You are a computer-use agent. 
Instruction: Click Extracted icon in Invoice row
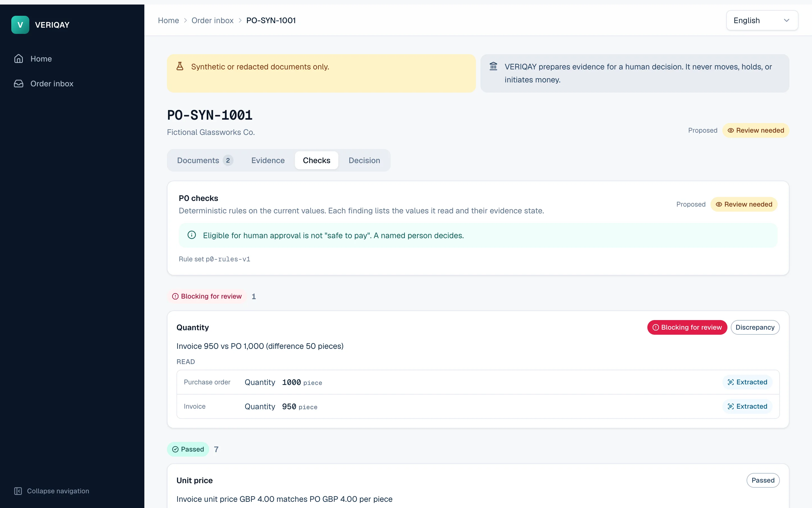731,406
